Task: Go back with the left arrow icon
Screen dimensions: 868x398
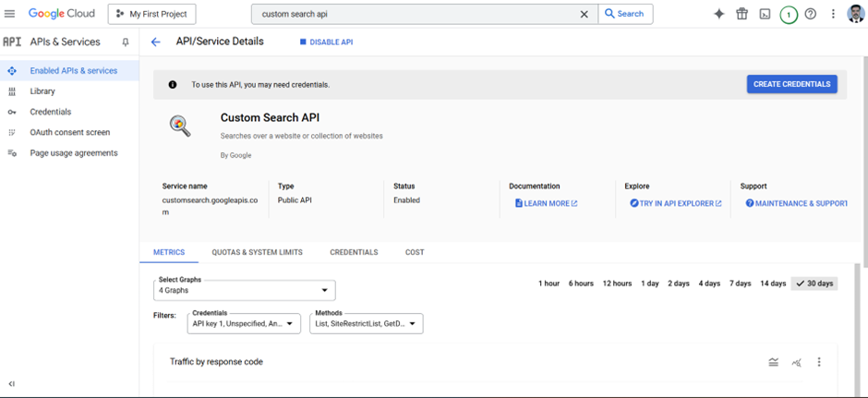Action: (155, 42)
